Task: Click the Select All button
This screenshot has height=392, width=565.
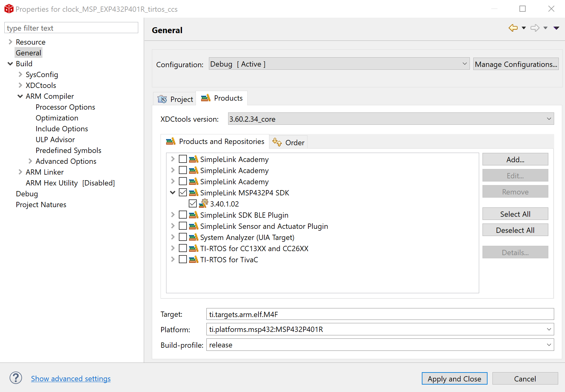Action: (515, 214)
